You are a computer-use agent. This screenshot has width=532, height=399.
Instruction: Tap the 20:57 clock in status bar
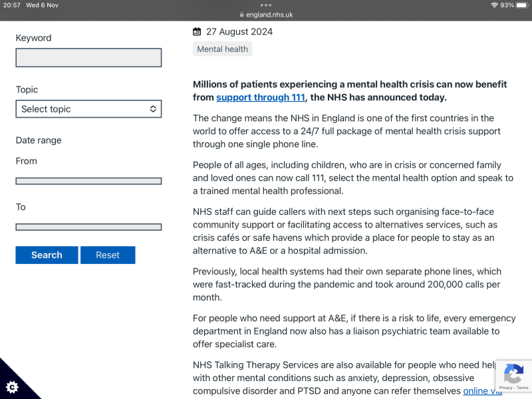click(x=11, y=5)
